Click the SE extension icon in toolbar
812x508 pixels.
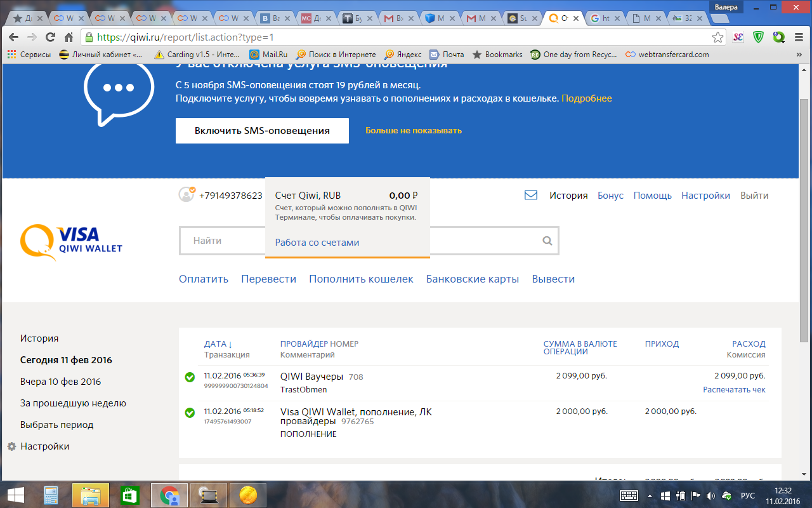[x=738, y=37]
